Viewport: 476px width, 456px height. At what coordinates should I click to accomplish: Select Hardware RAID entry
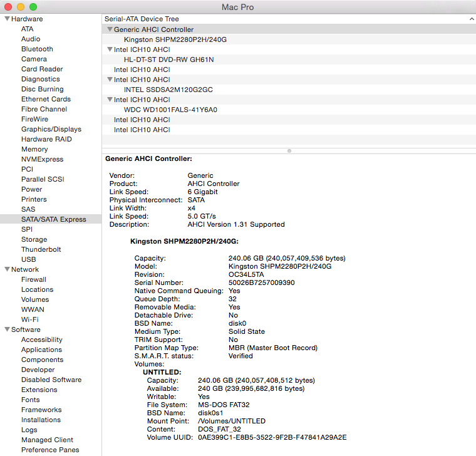(46, 139)
